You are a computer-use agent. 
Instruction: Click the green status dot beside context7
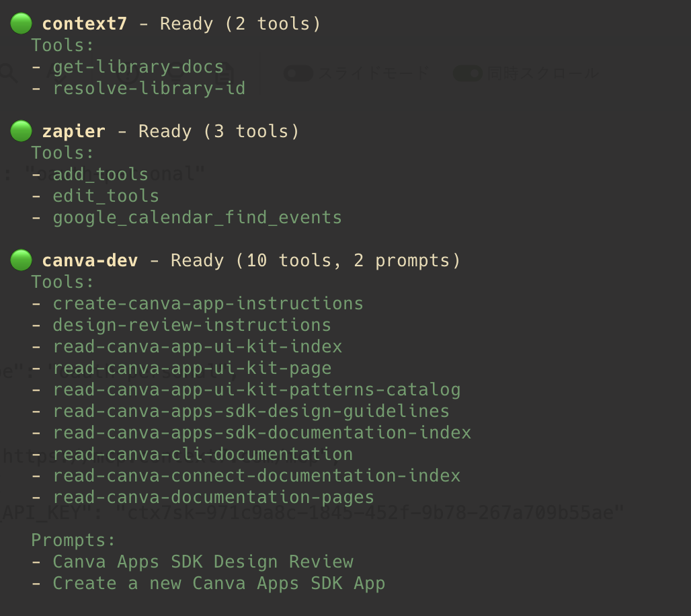(x=21, y=24)
